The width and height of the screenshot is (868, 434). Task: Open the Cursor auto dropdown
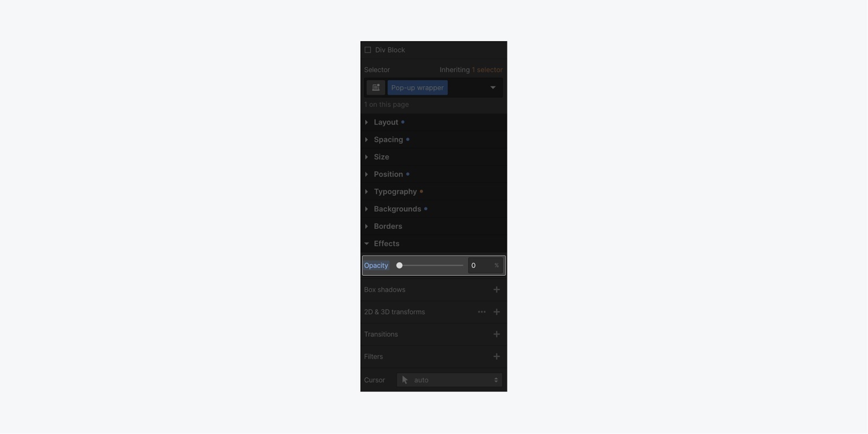(x=449, y=380)
